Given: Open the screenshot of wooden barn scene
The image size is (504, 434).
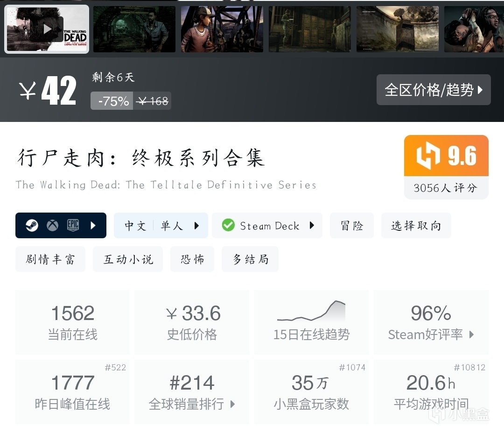Looking at the screenshot, I should [310, 29].
